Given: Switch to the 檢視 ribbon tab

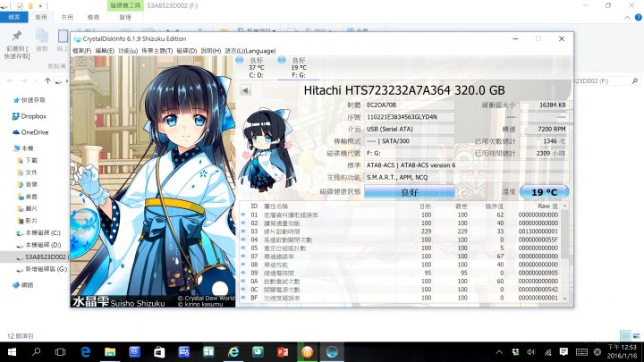Looking at the screenshot, I should (x=93, y=17).
